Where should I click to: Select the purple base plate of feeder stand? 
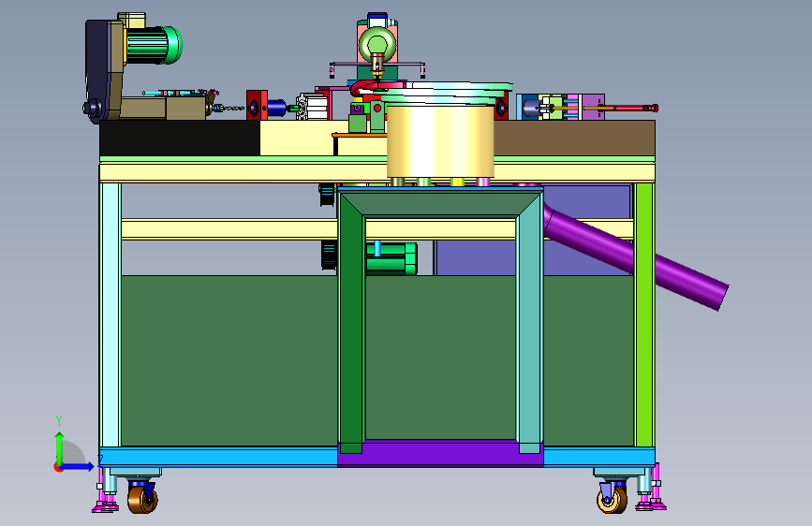pos(440,454)
